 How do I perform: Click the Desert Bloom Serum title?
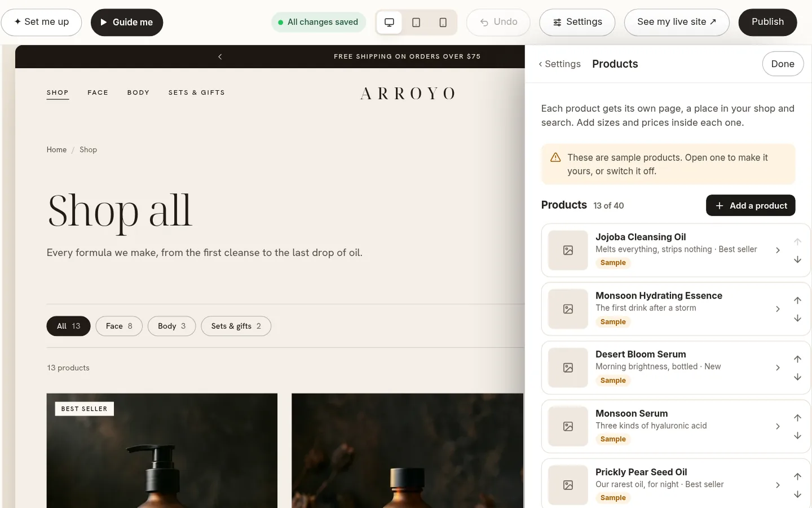tap(641, 354)
